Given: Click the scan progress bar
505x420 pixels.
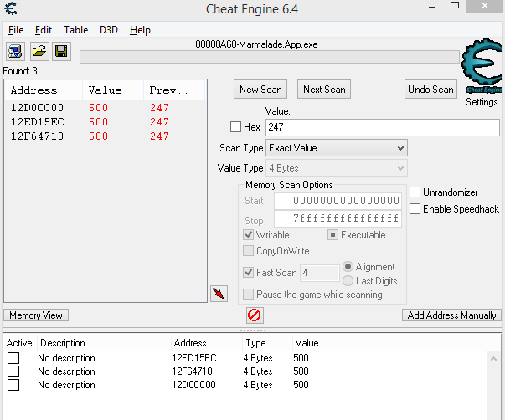Looking at the screenshot, I should coord(269,57).
